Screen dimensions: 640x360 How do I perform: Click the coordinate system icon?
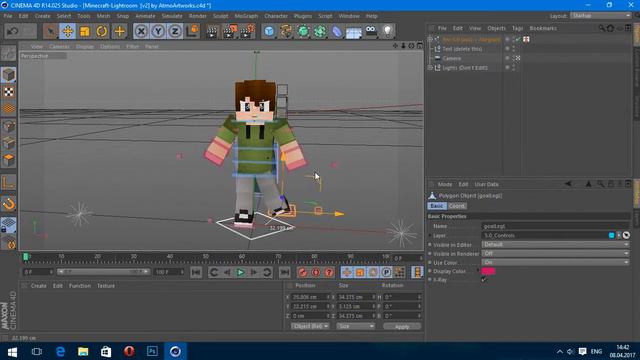192,31
